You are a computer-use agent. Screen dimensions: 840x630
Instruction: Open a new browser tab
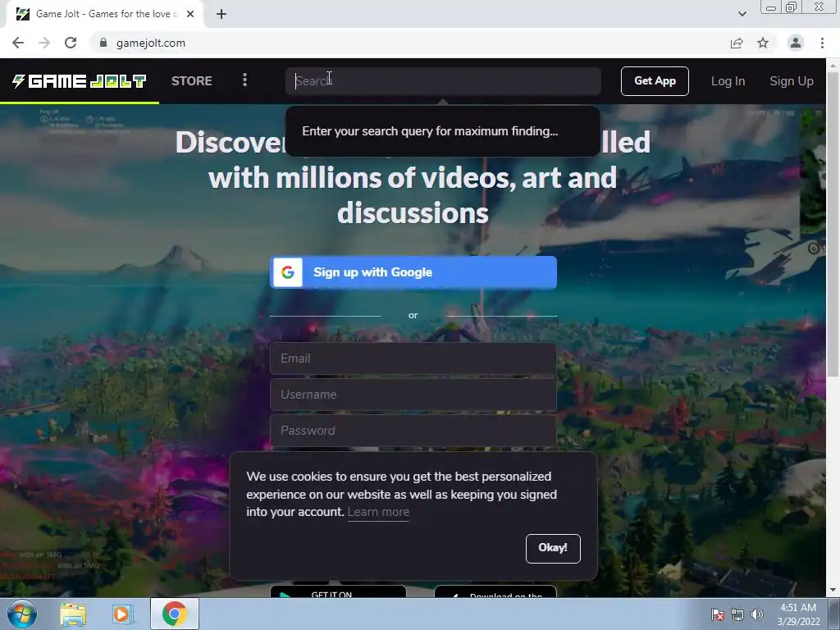[x=221, y=14]
